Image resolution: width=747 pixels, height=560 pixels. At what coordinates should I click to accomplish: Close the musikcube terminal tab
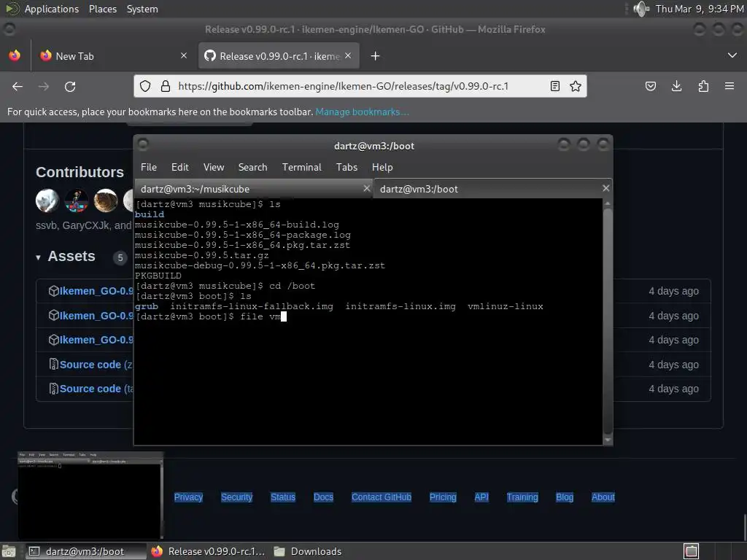pyautogui.click(x=366, y=189)
